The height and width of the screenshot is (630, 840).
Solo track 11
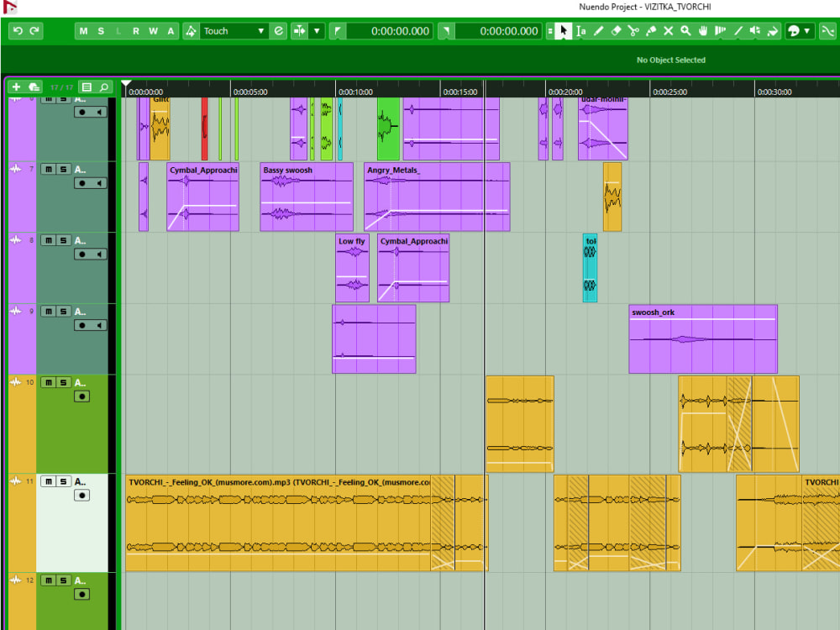coord(63,481)
